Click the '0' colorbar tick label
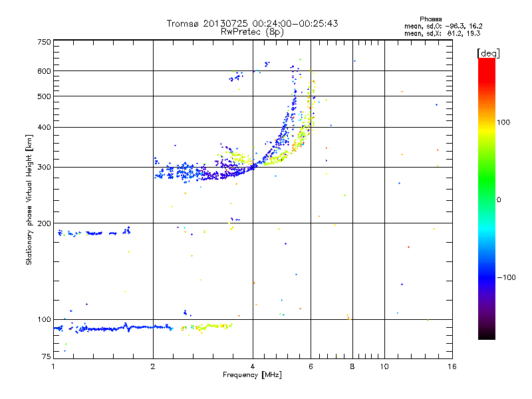Screen dimensions: 532x399 [498, 199]
